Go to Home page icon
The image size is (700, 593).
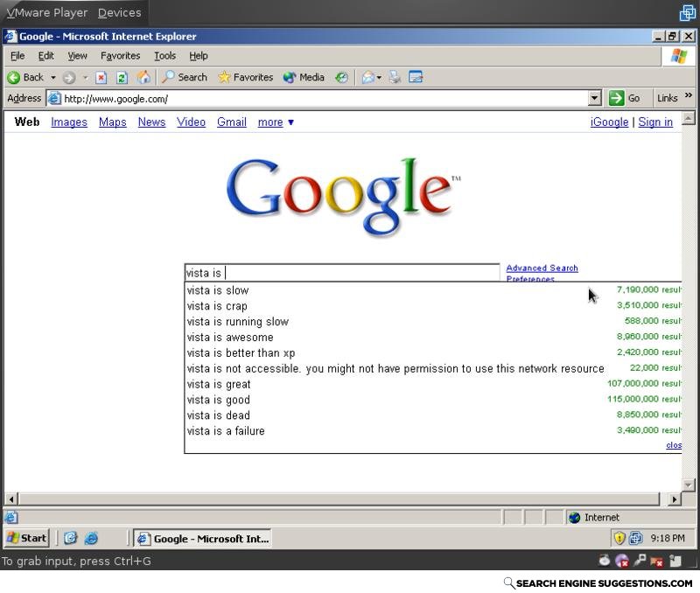pos(143,77)
